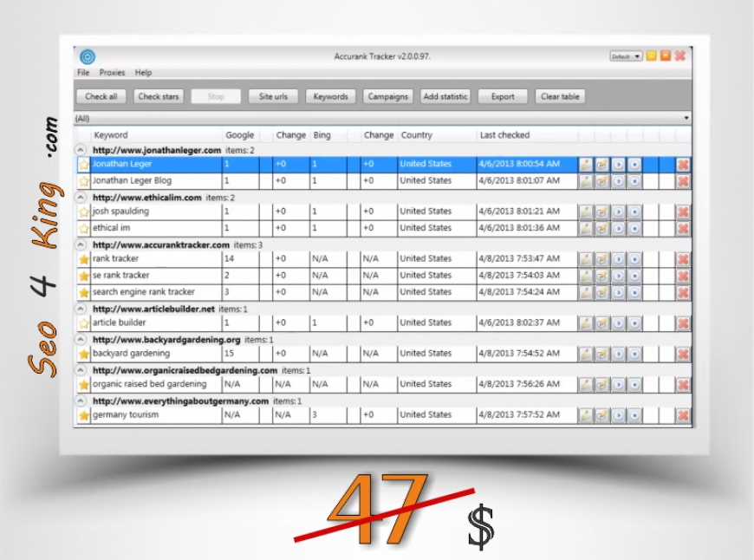
Task: Click link-edit icon in germany tourism row
Action: 601,415
